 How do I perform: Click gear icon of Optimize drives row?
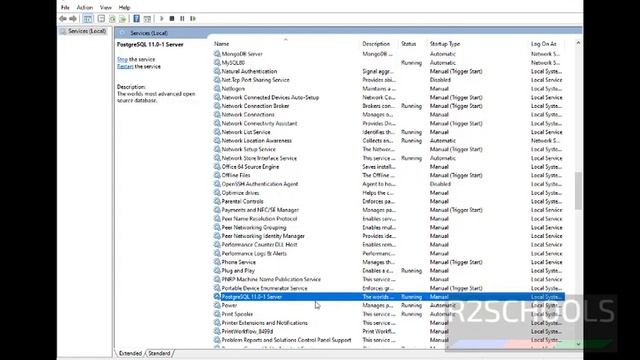(x=217, y=193)
